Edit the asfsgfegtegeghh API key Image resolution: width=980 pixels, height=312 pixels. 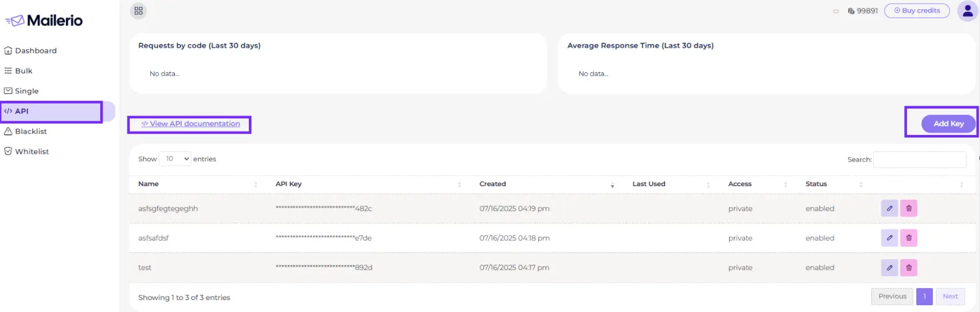pyautogui.click(x=889, y=208)
